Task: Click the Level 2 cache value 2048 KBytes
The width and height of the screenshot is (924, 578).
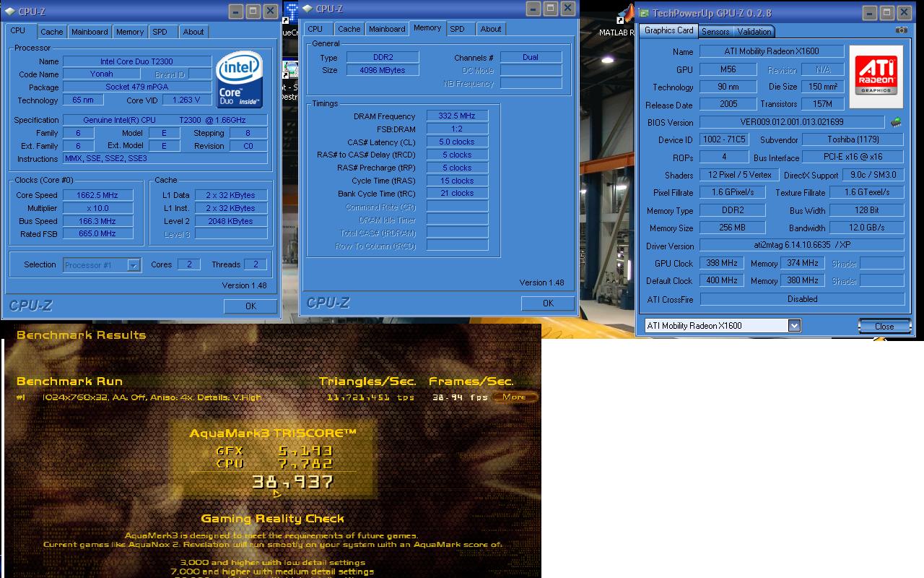Action: tap(231, 221)
